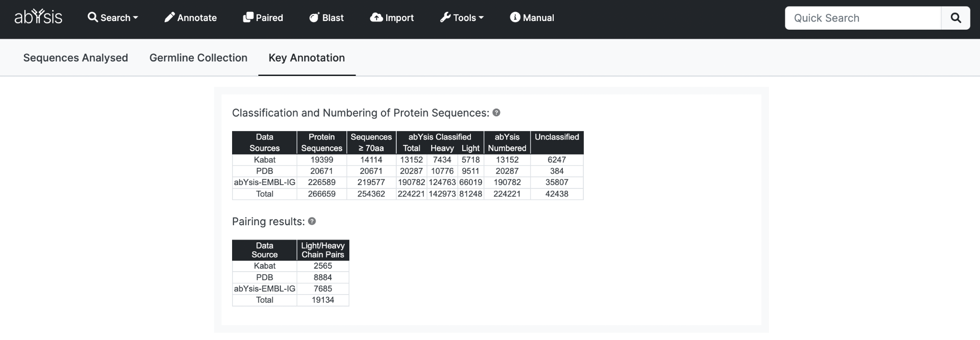980x340 pixels.
Task: Click help icon beside Classification and Numbering heading
Action: click(496, 112)
